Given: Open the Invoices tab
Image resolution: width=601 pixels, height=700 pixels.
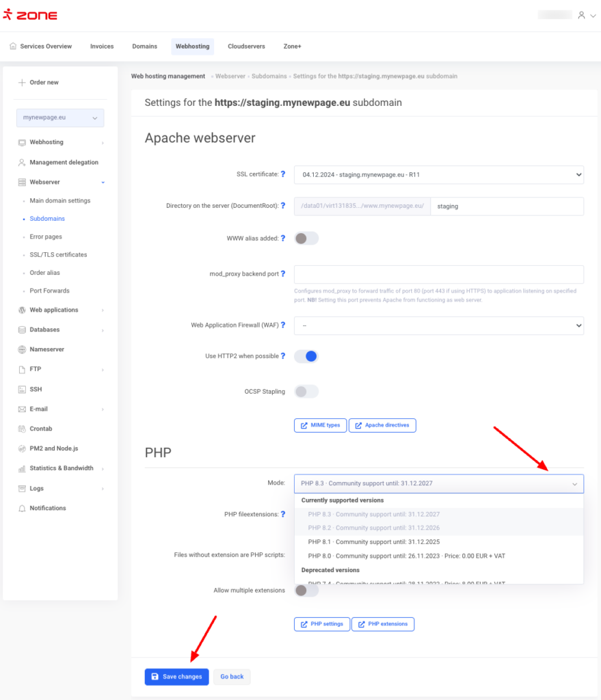Looking at the screenshot, I should click(102, 46).
